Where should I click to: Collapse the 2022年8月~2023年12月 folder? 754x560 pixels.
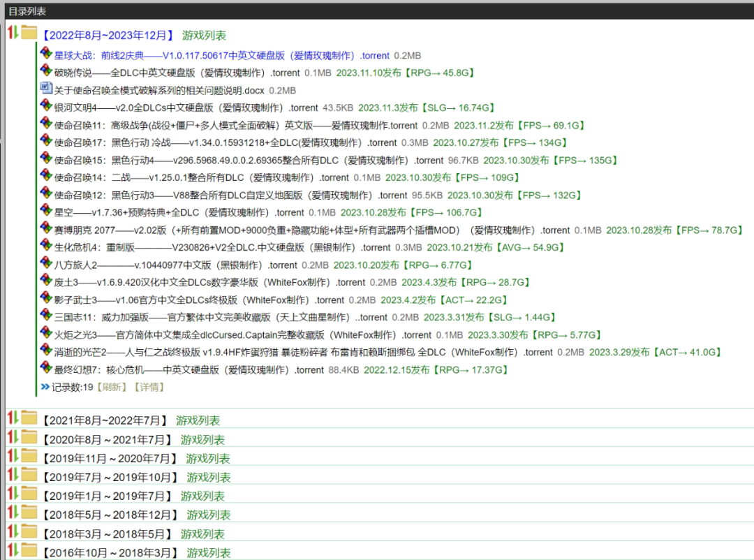[12, 33]
